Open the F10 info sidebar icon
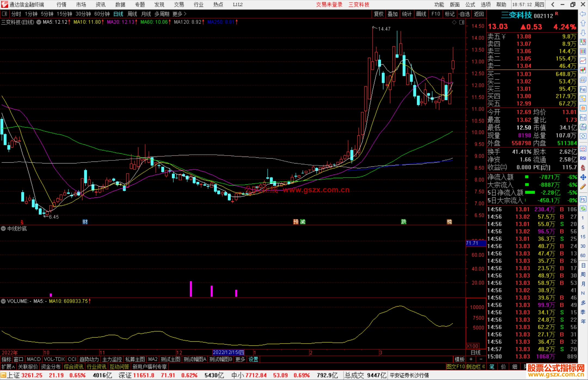This screenshot has width=588, height=380. (583, 89)
